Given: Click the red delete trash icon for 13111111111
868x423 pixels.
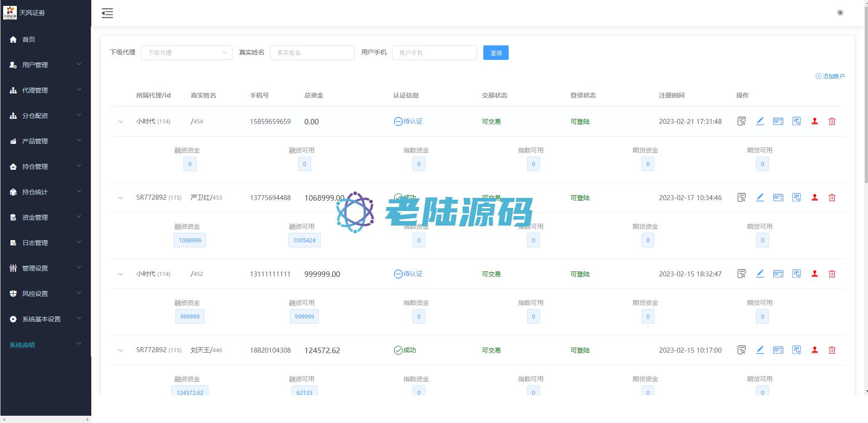Looking at the screenshot, I should [x=832, y=274].
